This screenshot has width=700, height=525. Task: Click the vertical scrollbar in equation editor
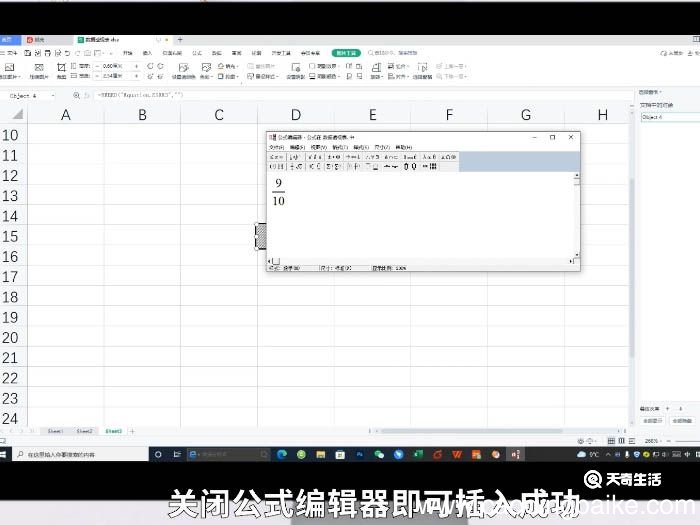point(577,215)
